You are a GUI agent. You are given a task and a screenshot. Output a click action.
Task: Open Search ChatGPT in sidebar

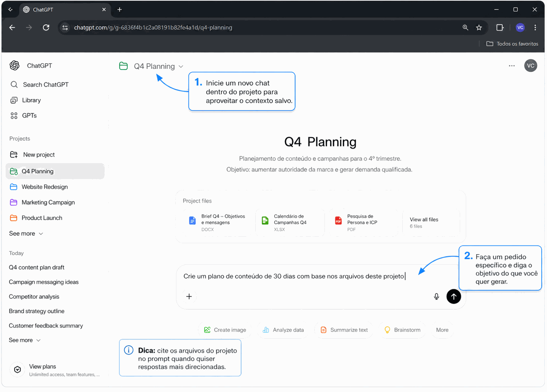pos(45,85)
